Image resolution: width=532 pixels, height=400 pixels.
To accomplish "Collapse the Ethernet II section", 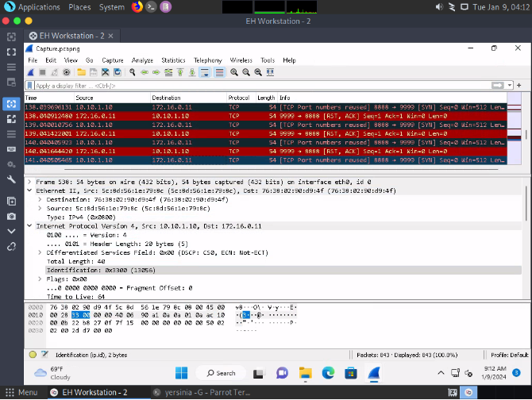I will (x=31, y=190).
